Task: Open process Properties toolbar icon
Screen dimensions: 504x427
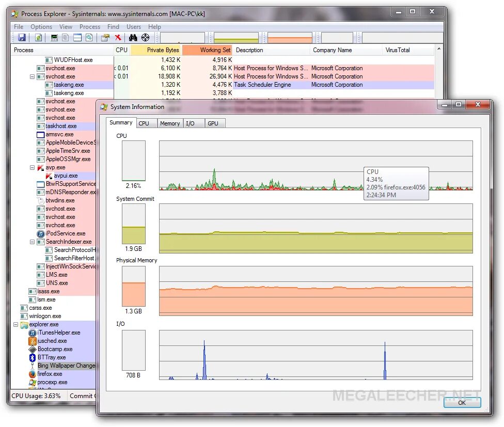Action: (105, 38)
